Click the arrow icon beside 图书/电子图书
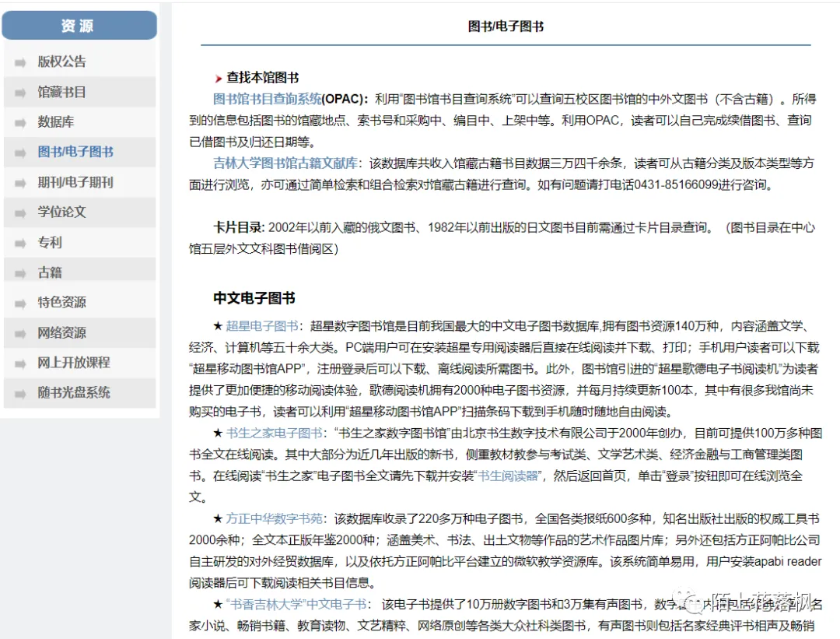The image size is (840, 639). point(20,153)
